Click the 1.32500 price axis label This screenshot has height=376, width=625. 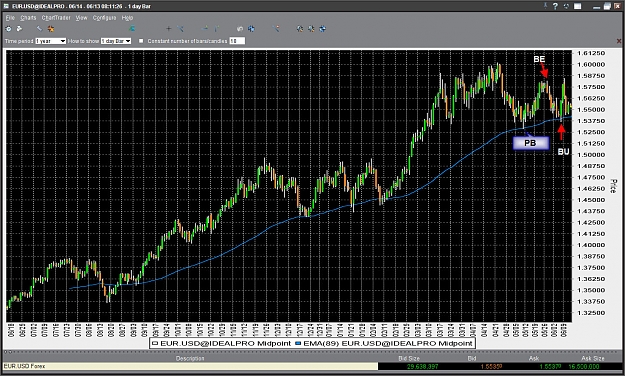click(x=591, y=313)
